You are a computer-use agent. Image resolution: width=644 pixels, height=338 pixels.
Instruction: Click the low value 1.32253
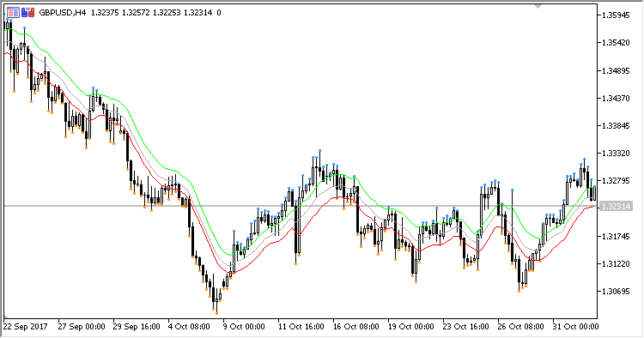click(167, 13)
